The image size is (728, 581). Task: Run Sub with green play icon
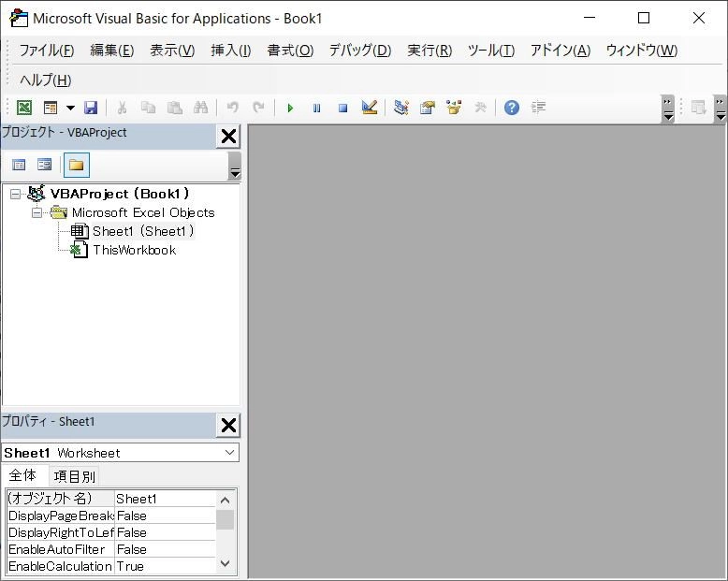[290, 109]
